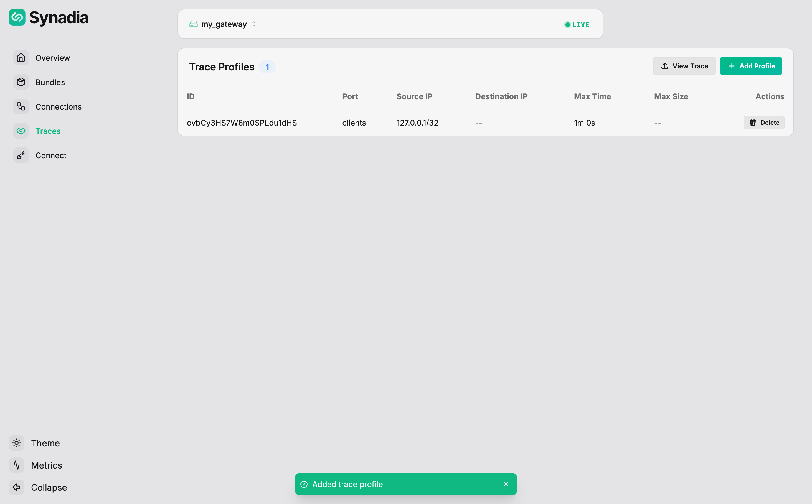Image resolution: width=812 pixels, height=504 pixels.
Task: Click the Destination IP column header
Action: coord(502,96)
